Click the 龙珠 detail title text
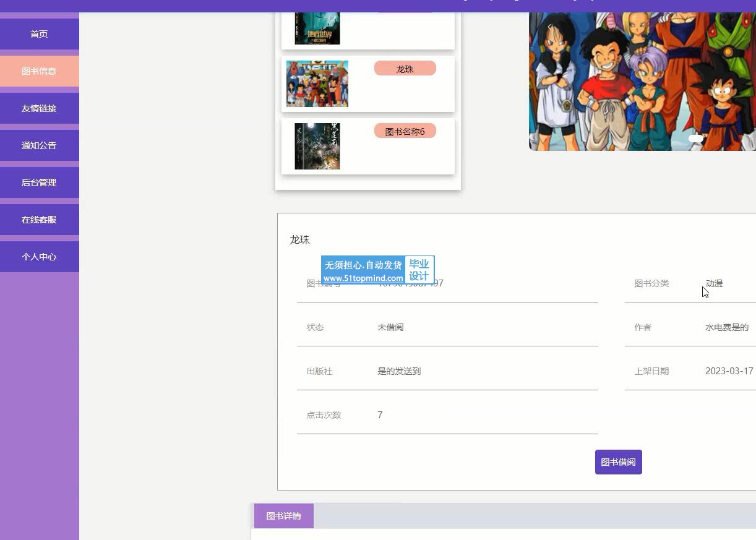This screenshot has height=540, width=756. coord(299,240)
